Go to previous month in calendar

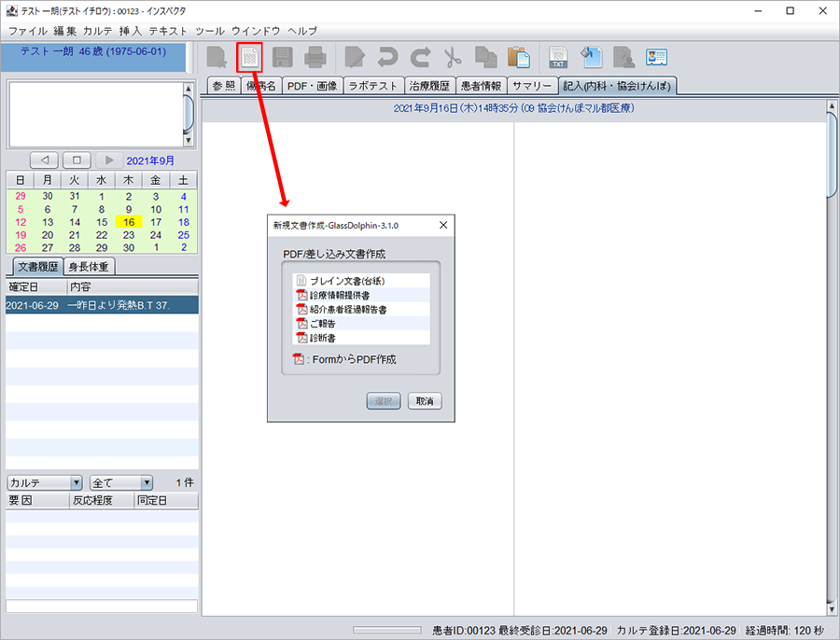[x=45, y=160]
